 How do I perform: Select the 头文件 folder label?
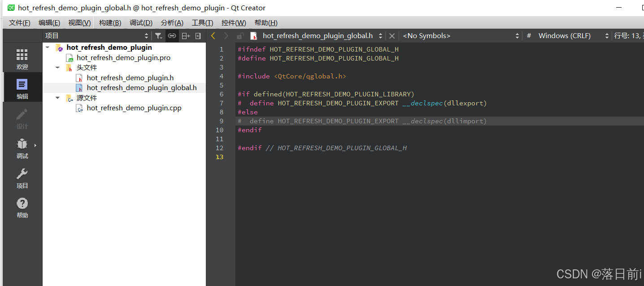point(87,67)
